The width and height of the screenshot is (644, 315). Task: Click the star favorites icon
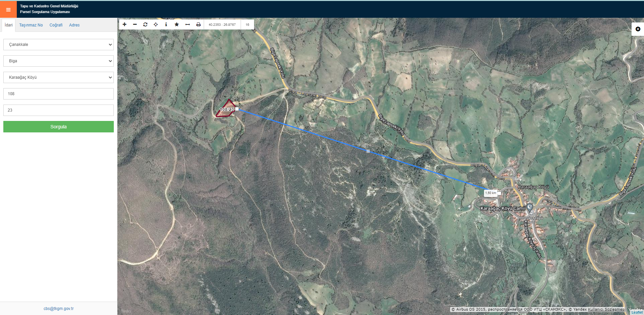tap(177, 24)
